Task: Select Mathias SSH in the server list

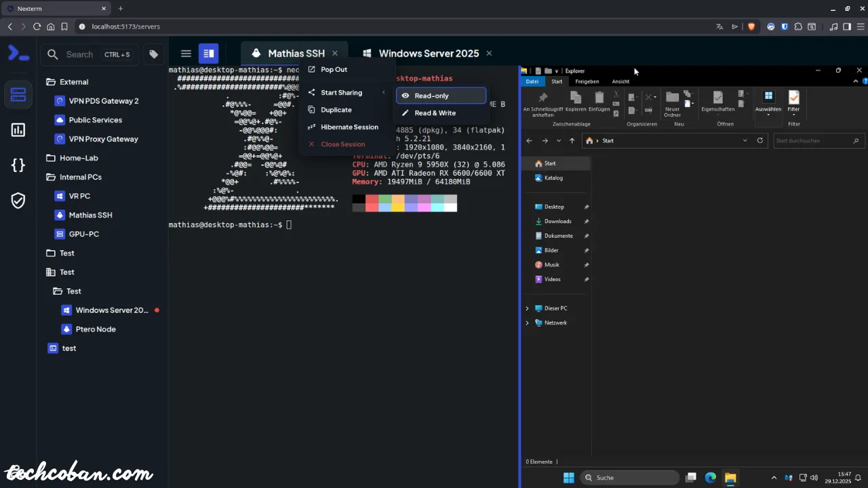Action: coord(83,215)
